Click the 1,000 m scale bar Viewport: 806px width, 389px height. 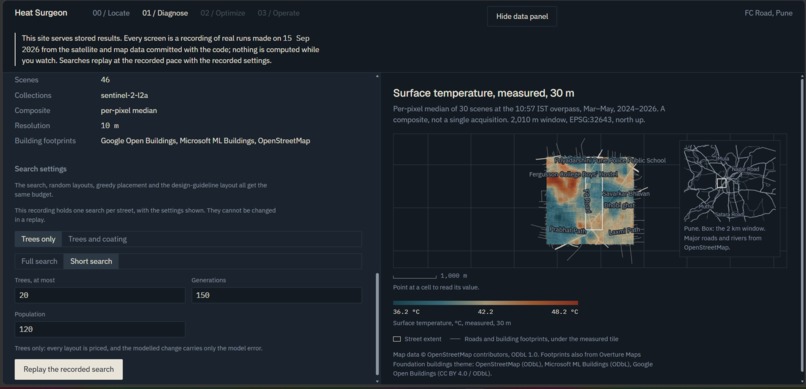(x=415, y=276)
